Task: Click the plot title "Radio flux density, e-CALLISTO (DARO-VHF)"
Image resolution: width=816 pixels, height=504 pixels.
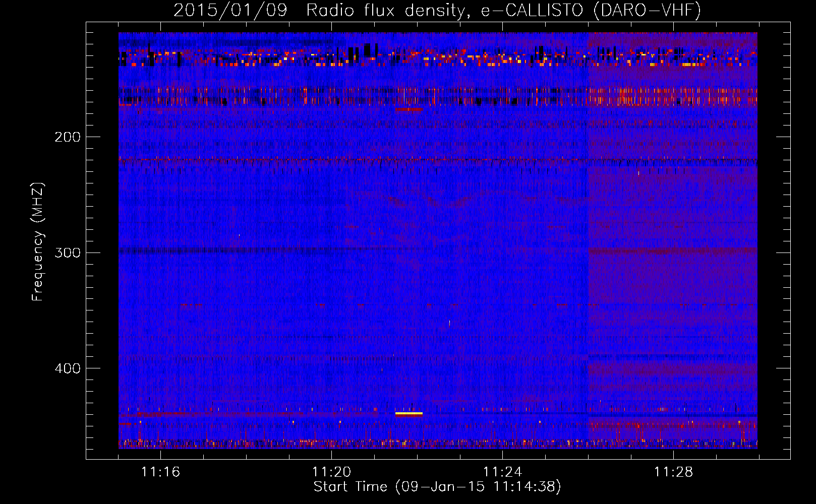Action: click(504, 10)
